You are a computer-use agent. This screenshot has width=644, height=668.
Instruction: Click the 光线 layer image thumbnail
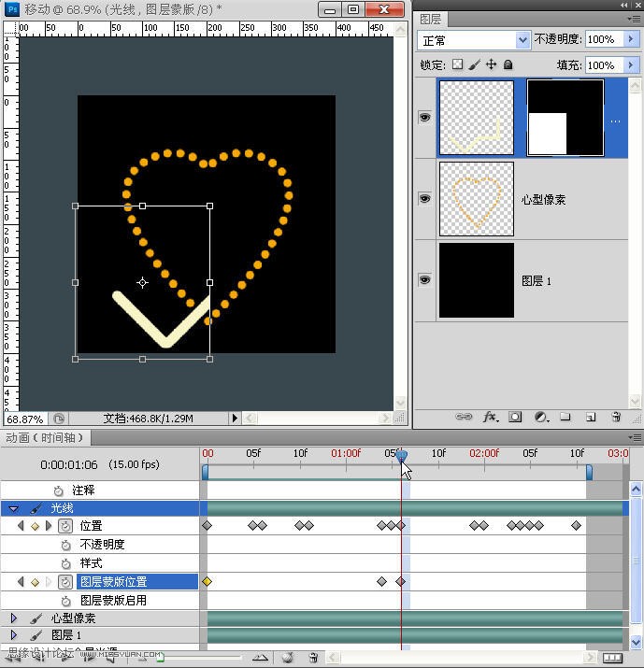pos(477,118)
